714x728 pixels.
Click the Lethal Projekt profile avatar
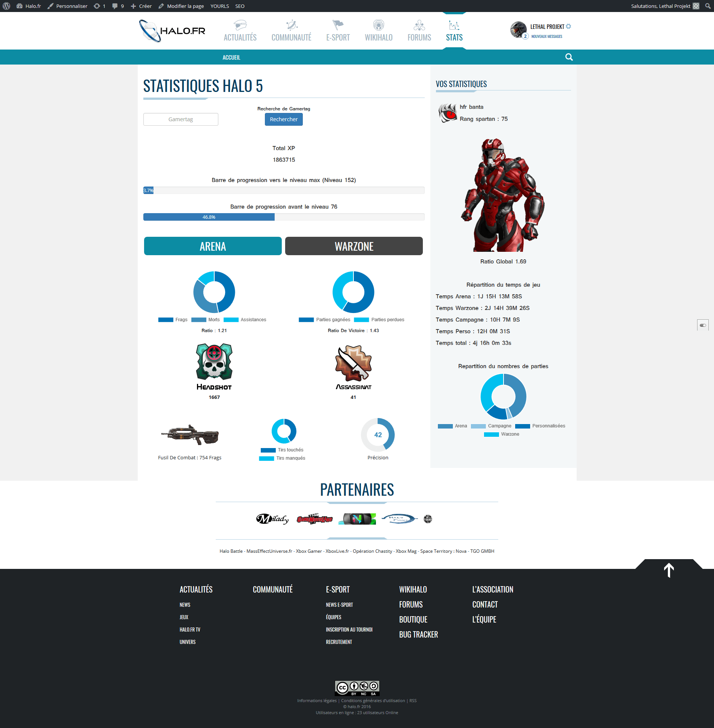pyautogui.click(x=518, y=29)
